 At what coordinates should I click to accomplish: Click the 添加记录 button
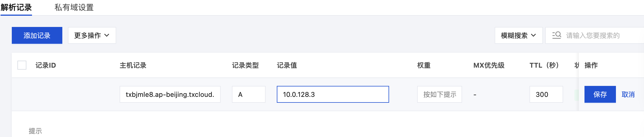coord(37,35)
